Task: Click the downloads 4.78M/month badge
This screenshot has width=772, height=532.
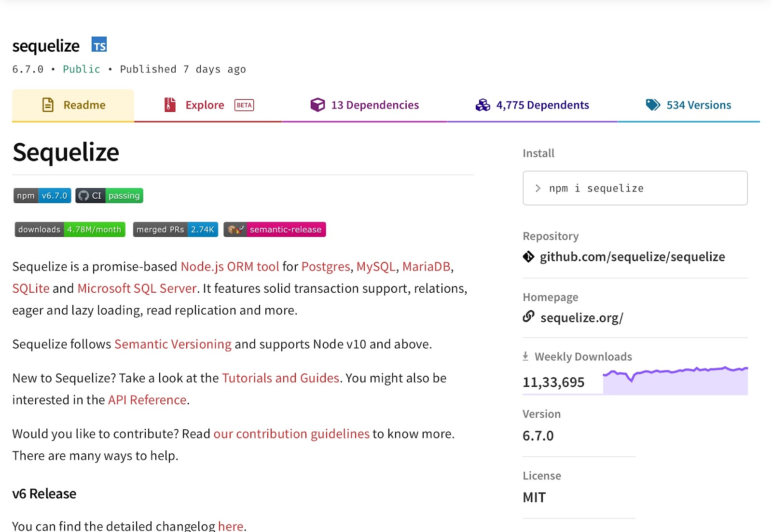Action: click(x=70, y=230)
